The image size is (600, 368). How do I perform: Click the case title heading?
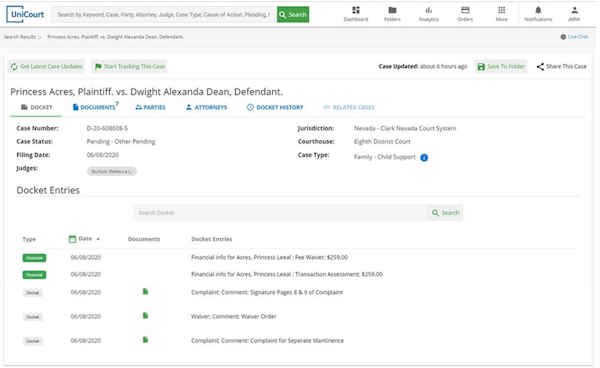[147, 92]
